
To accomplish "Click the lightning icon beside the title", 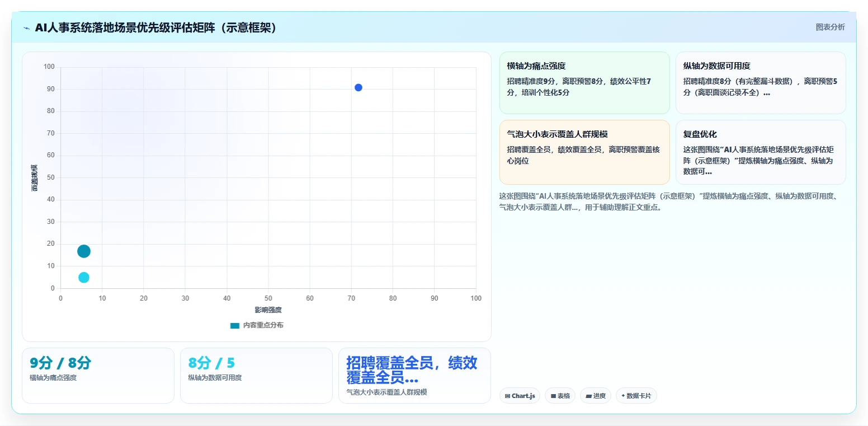I will [x=27, y=28].
